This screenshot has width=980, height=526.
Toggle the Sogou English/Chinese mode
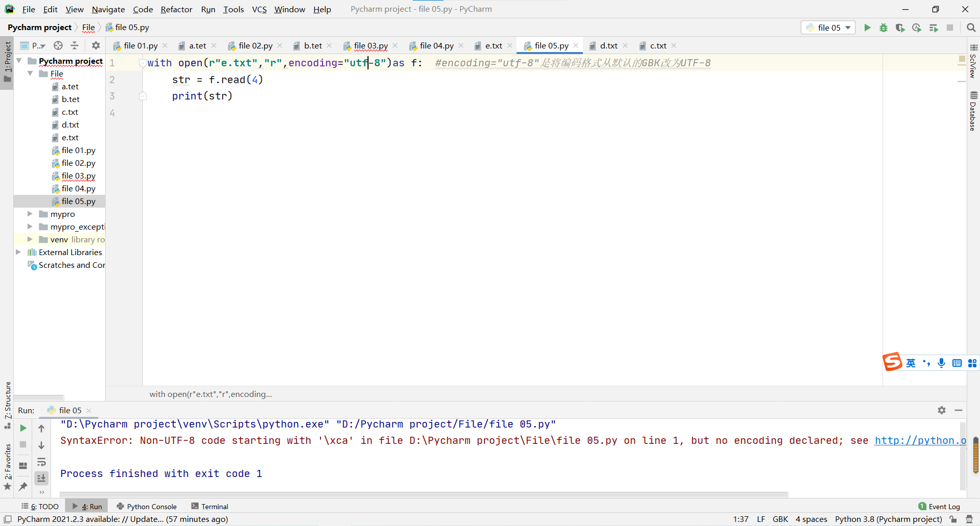(x=911, y=363)
